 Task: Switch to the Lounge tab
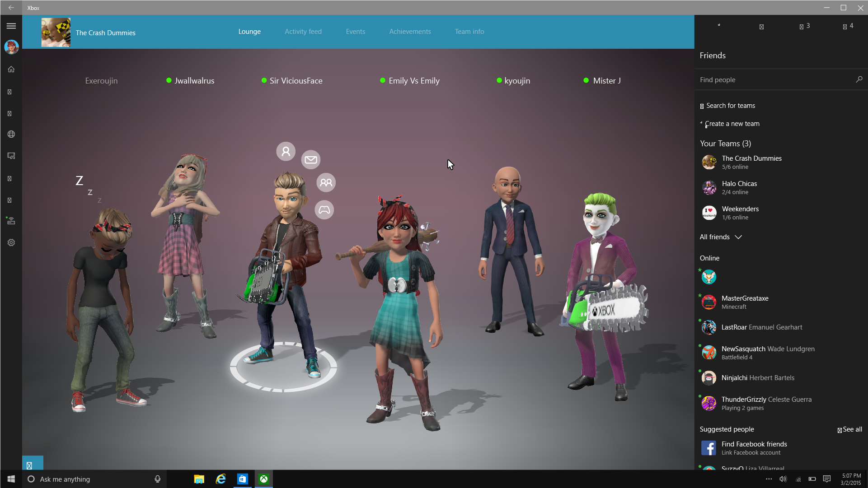coord(249,32)
